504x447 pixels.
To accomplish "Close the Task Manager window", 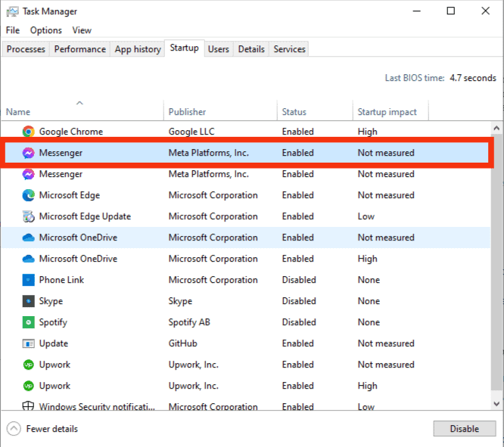I will (485, 11).
